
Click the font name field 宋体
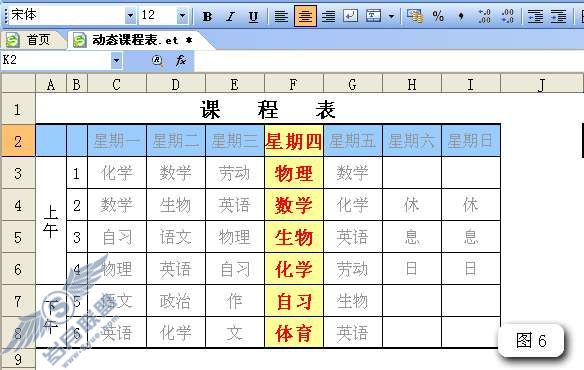67,16
